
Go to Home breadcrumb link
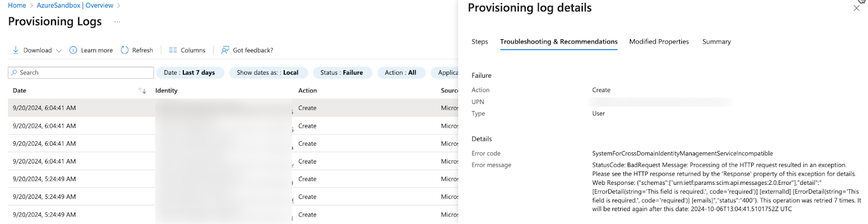17,5
